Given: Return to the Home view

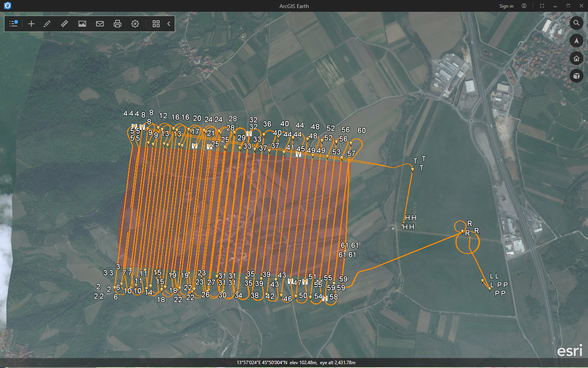Looking at the screenshot, I should coord(577,58).
